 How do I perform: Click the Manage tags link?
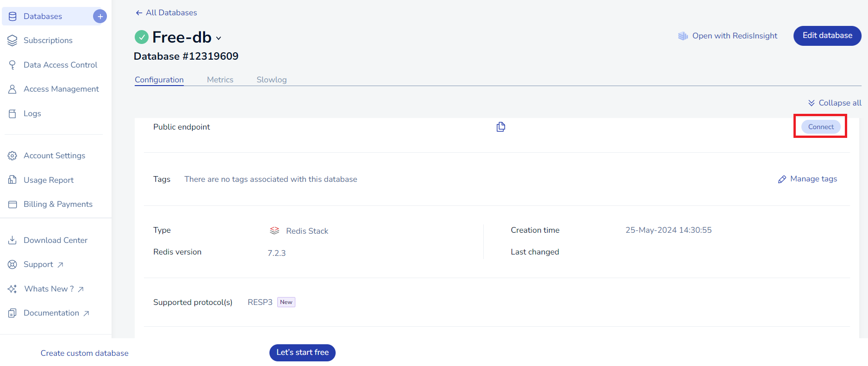click(x=813, y=179)
